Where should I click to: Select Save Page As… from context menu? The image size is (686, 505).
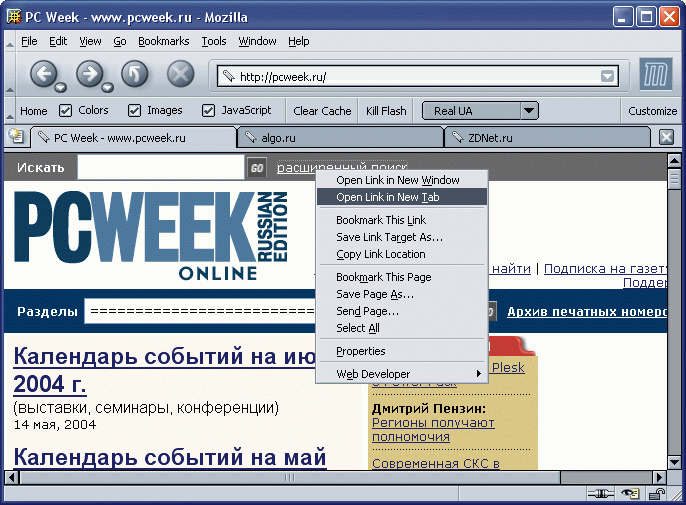tap(401, 294)
